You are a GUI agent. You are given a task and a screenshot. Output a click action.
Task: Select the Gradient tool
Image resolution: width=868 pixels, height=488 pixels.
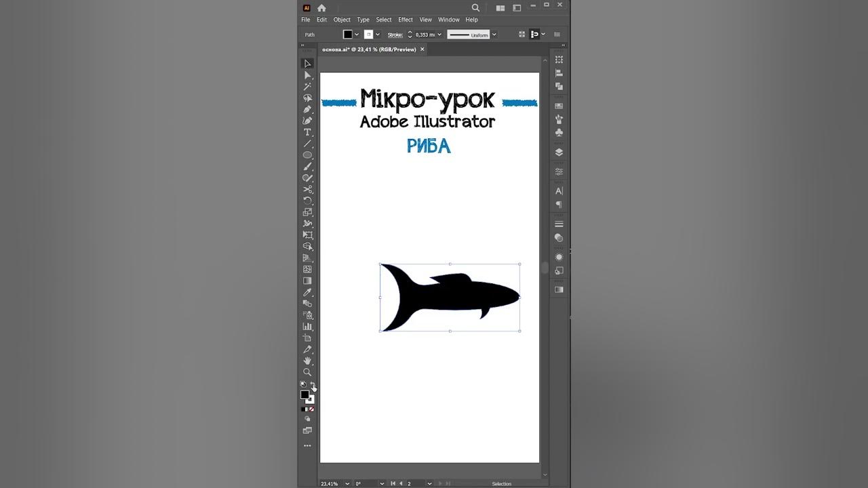(307, 281)
